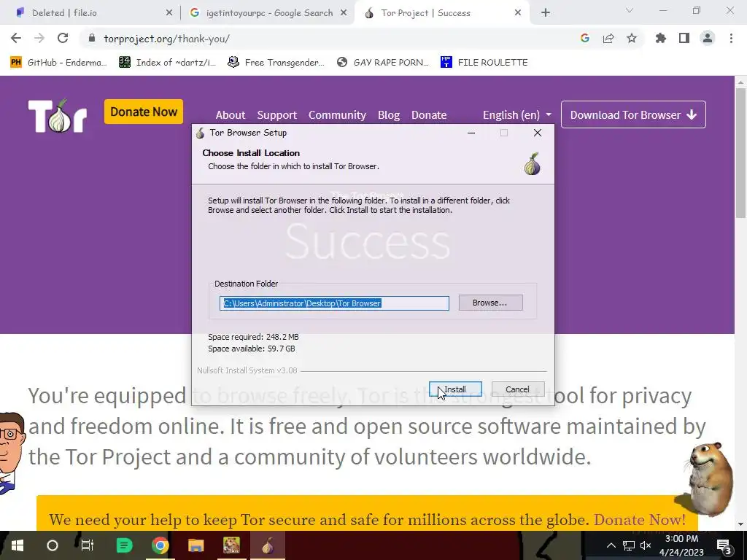This screenshot has height=560, width=747.
Task: Open the Support nav link
Action: (x=276, y=115)
